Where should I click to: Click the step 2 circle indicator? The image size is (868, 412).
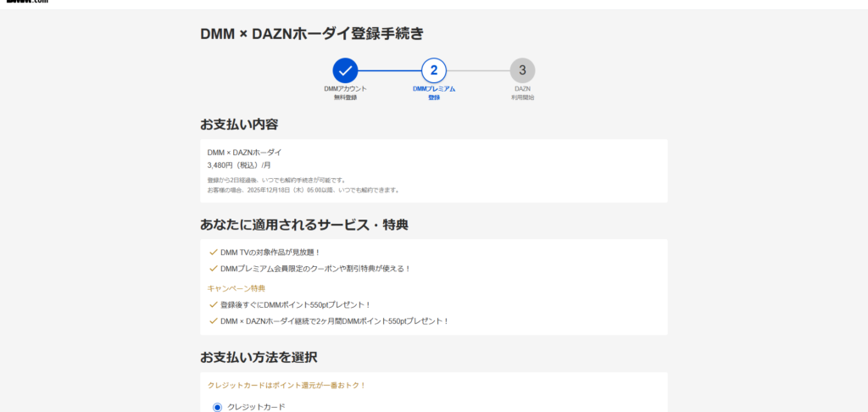pos(434,70)
